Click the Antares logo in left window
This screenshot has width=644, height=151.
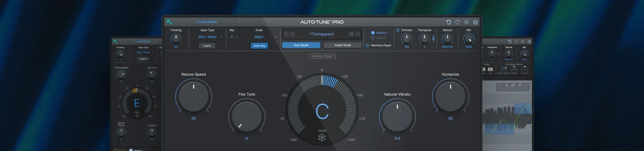click(116, 41)
